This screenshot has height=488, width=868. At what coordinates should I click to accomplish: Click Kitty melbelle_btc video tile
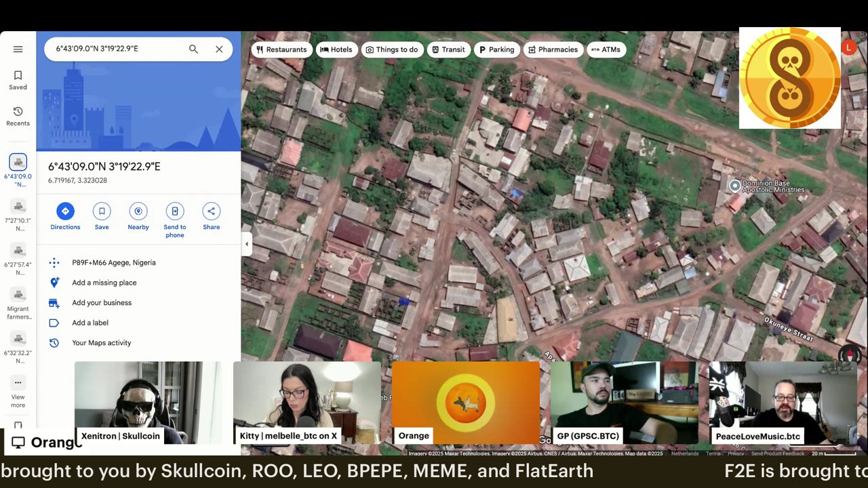click(307, 403)
